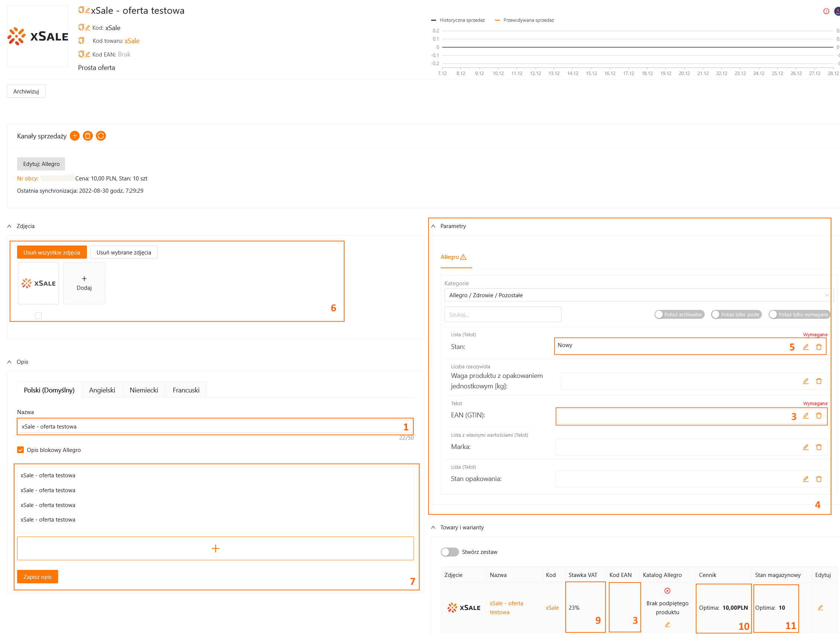Switch to the Angielski description tab
The width and height of the screenshot is (840, 635).
point(102,390)
